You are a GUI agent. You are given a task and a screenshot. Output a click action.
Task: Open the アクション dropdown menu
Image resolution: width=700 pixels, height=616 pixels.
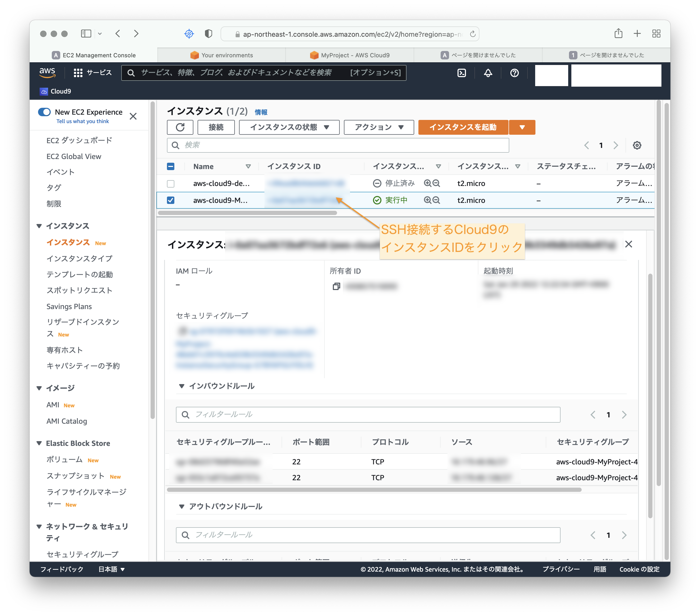click(379, 127)
